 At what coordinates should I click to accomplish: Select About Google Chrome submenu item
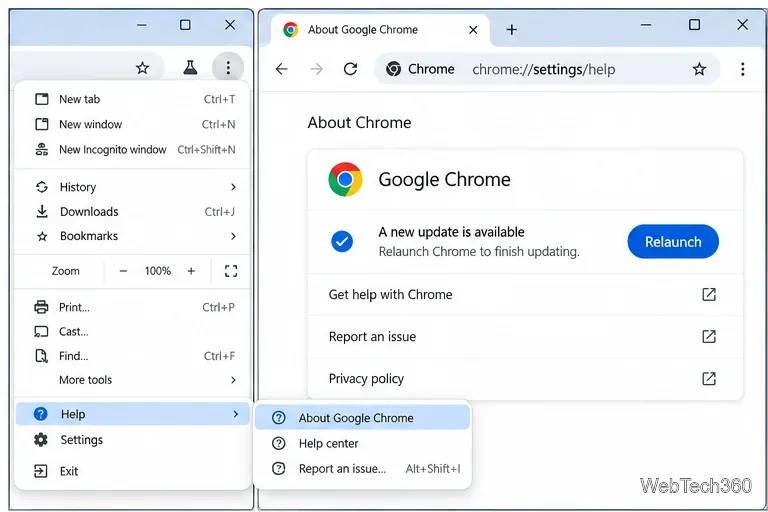(x=362, y=418)
